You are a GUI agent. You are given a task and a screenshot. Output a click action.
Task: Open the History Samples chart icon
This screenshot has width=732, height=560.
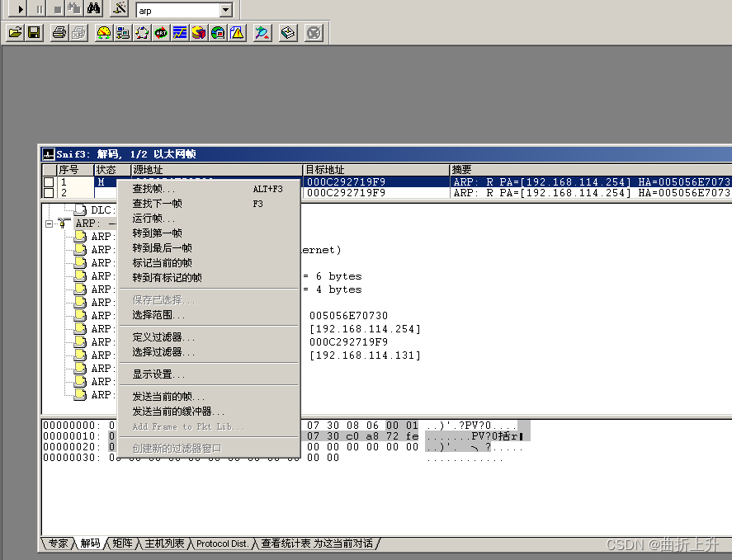tap(180, 33)
